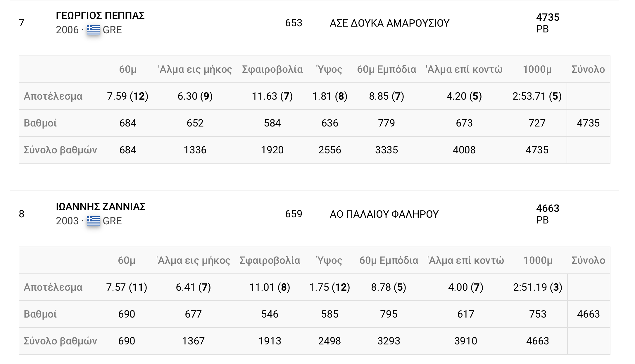Click the Greek flag icon beside ΓΕΩΡΓΙΟΣ ΠΕΠΠΑΣ
The image size is (635, 364).
(x=93, y=30)
